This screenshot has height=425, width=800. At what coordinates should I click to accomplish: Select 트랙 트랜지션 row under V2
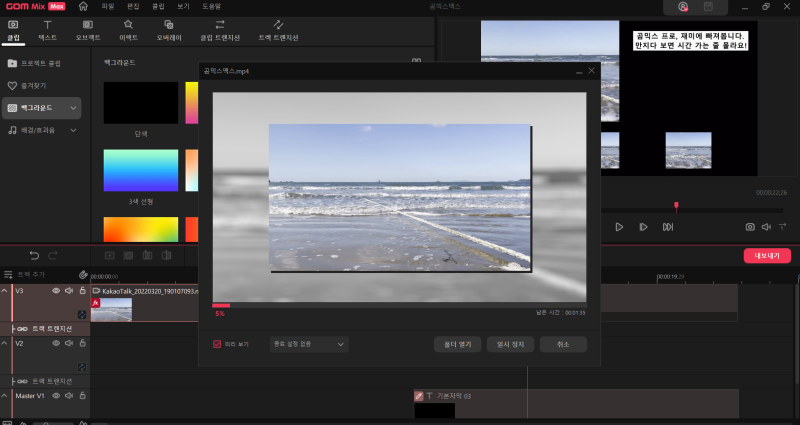point(45,382)
